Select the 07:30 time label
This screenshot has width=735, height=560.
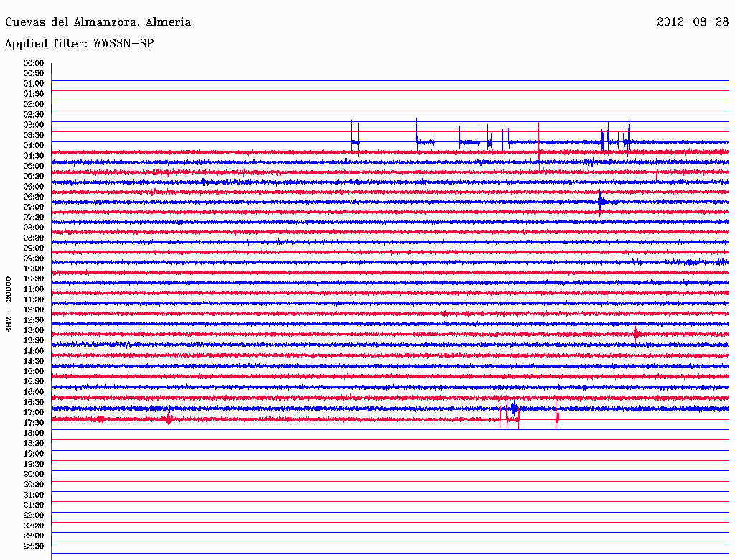(34, 217)
